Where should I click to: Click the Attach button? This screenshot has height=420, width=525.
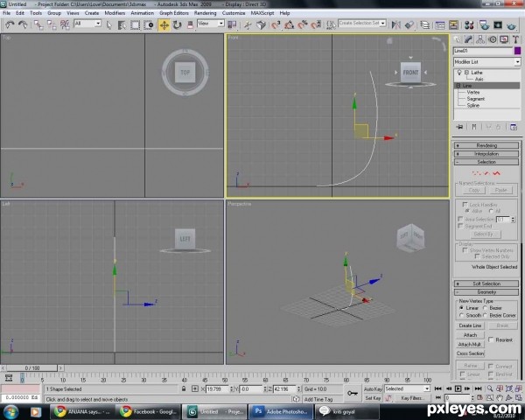[x=470, y=335]
